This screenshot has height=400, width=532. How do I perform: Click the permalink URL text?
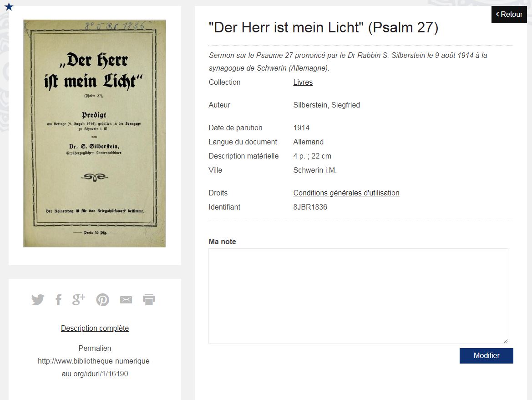(95, 367)
